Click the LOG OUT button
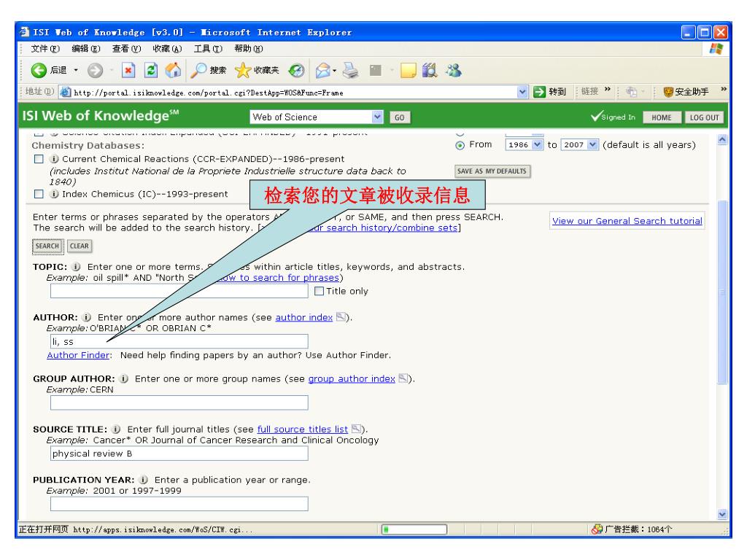This screenshot has width=747, height=560. 704,117
